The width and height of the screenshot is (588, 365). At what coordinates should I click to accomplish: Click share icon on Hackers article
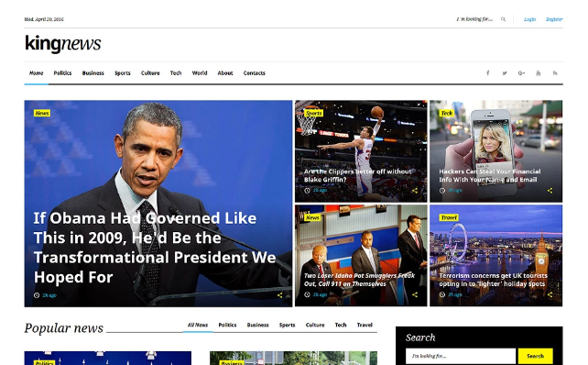click(550, 191)
